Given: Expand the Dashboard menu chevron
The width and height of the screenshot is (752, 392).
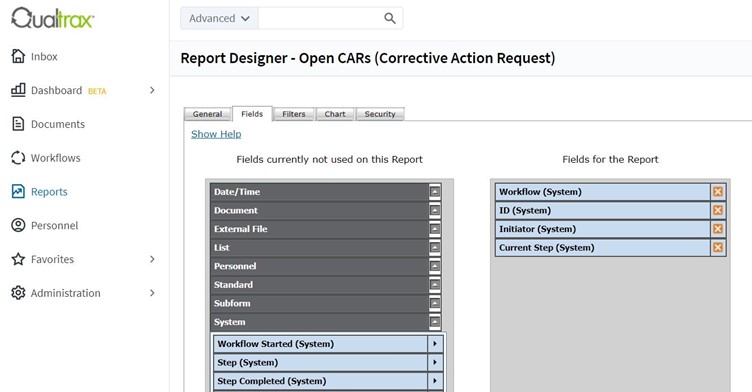Looking at the screenshot, I should click(152, 90).
